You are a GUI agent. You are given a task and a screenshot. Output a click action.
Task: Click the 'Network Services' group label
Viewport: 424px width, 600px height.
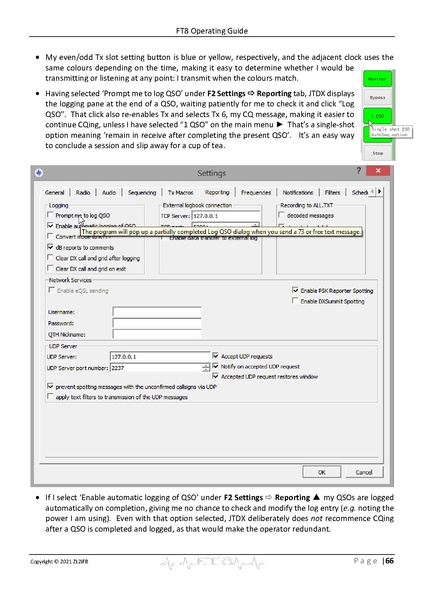point(70,280)
